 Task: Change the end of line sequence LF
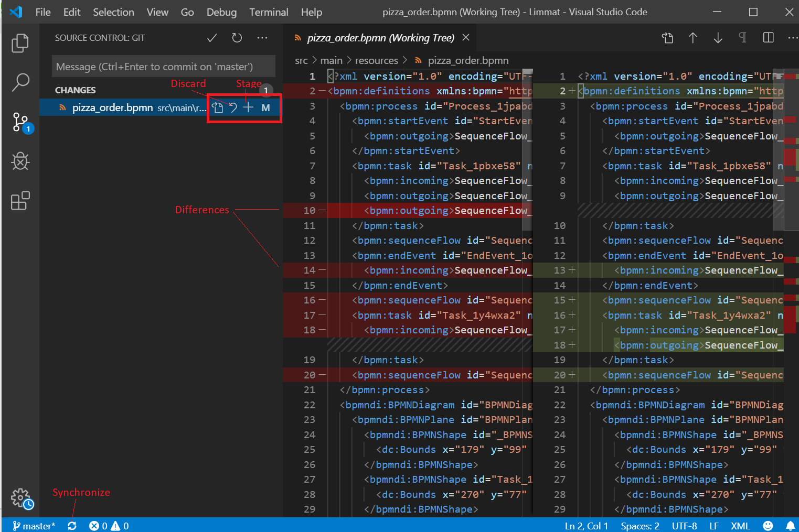coord(714,525)
